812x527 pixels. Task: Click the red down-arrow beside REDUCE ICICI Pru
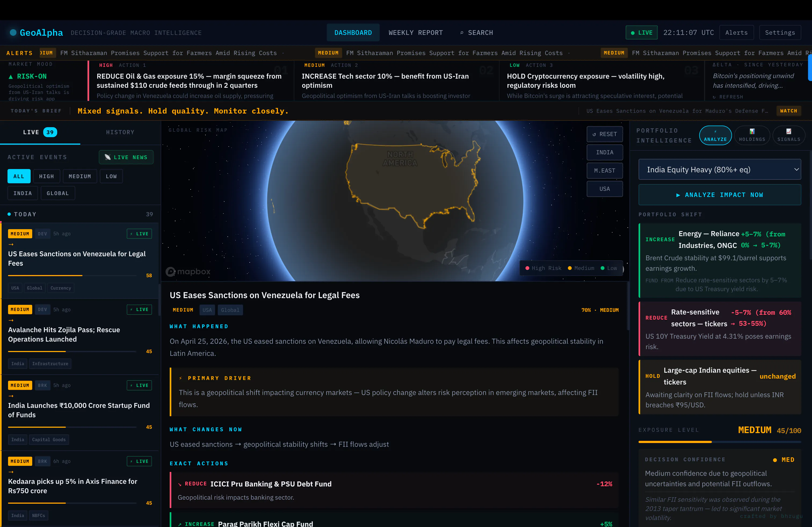pos(180,484)
